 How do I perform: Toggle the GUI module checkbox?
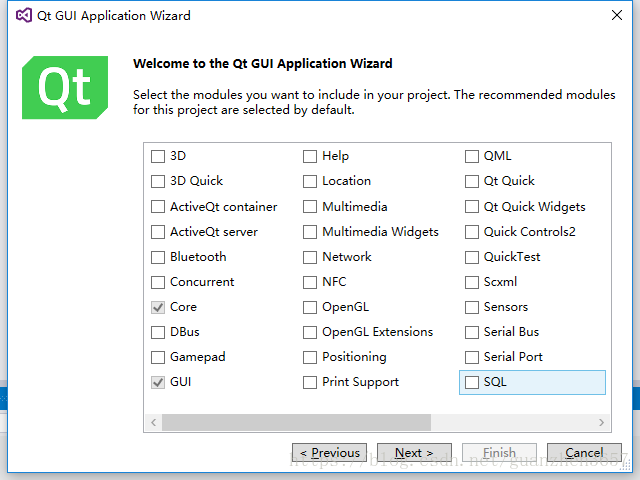(158, 382)
